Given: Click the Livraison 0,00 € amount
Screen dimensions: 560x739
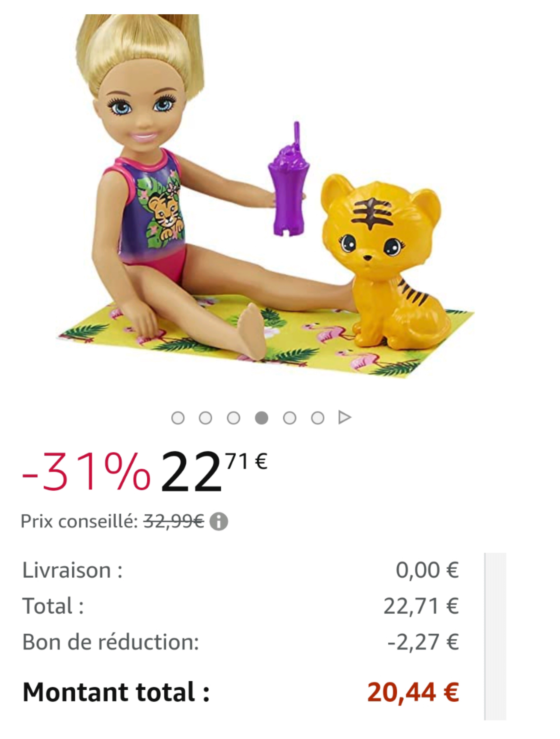Looking at the screenshot, I should (427, 570).
